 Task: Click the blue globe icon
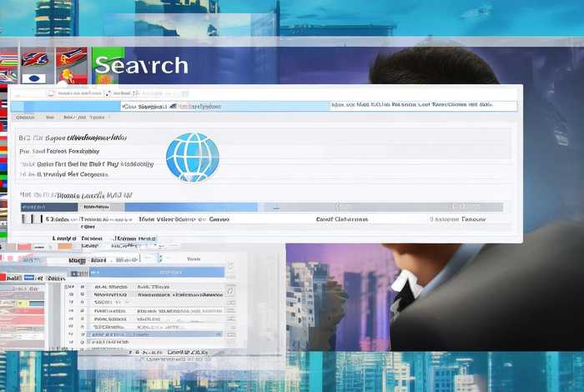coord(192,157)
